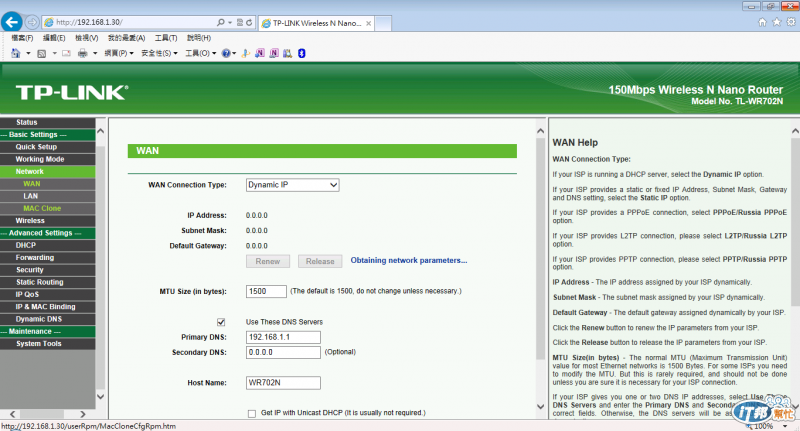Click the Read mail envelope icon
The image size is (800, 431).
(66, 53)
